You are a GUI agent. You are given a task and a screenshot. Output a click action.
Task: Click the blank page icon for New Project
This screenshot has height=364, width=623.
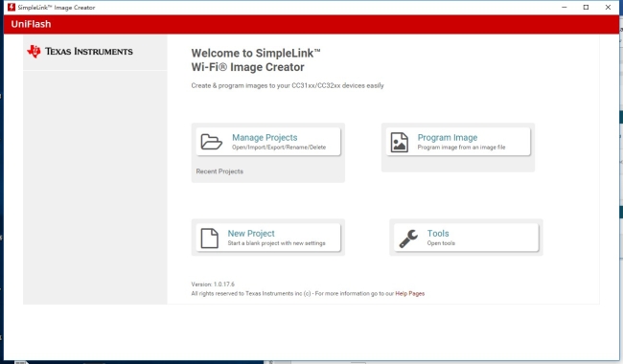209,238
